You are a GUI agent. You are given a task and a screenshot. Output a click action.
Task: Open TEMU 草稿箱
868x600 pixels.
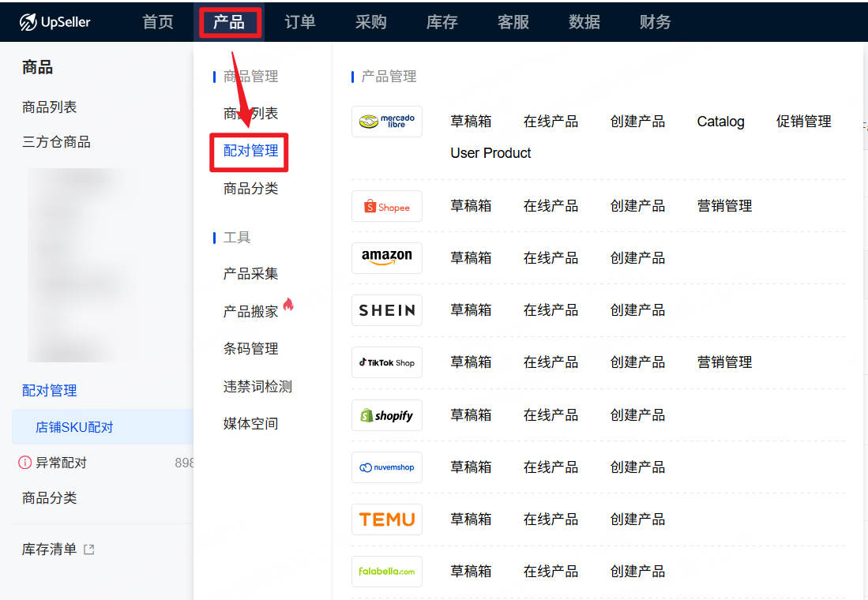pyautogui.click(x=471, y=519)
